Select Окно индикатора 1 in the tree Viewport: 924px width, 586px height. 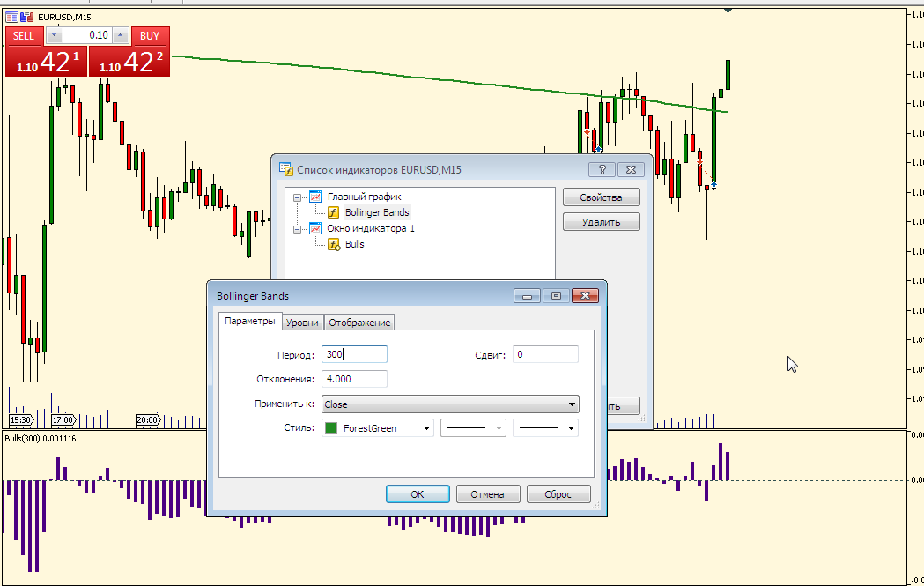tap(371, 229)
